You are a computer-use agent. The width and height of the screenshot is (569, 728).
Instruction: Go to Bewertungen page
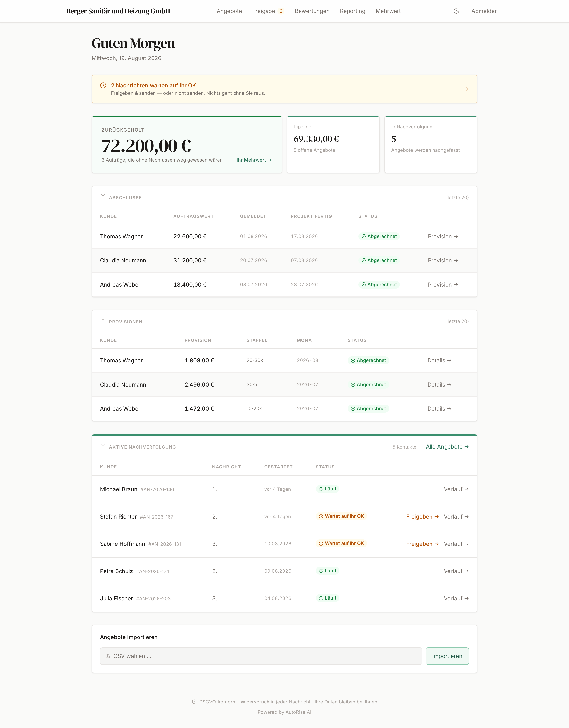point(312,11)
